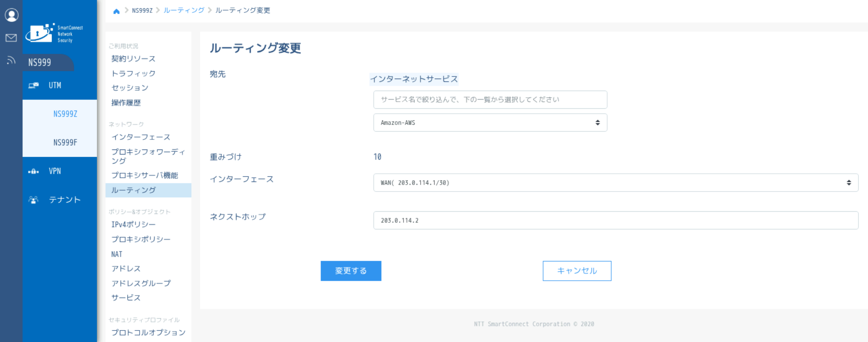Open プロキシサーバ機能 menu item
This screenshot has height=342, width=868.
pos(145,175)
